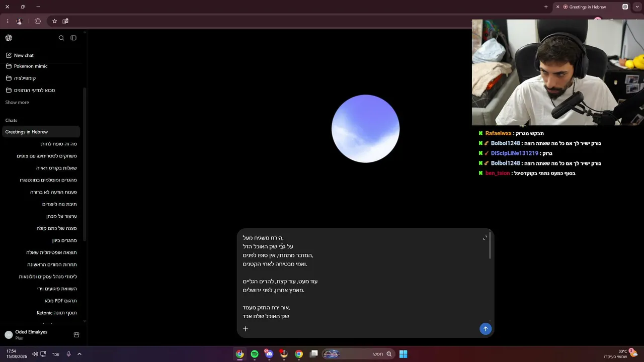Open chat סצנה של כתם קולה

click(56, 228)
